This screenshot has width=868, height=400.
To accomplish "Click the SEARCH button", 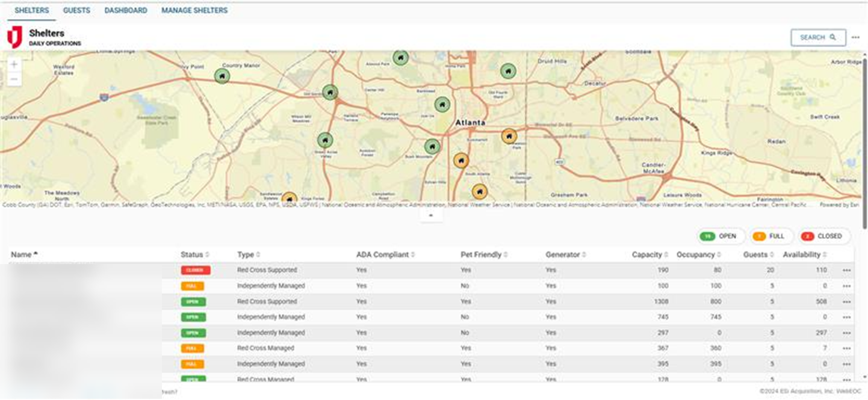I will 817,37.
